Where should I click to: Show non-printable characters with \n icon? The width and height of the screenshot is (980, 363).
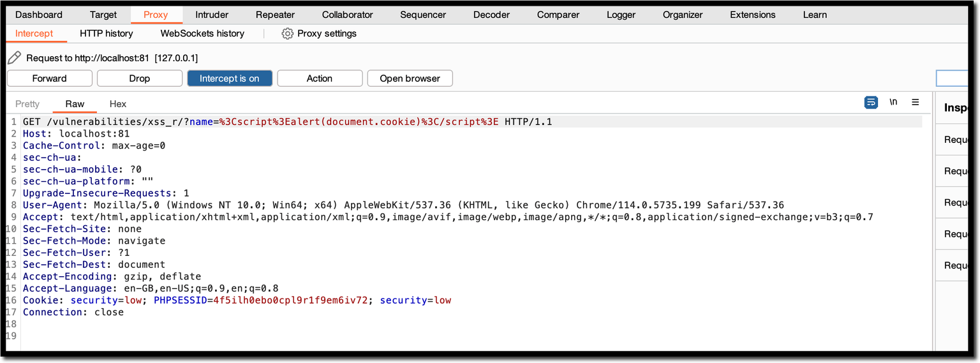893,103
